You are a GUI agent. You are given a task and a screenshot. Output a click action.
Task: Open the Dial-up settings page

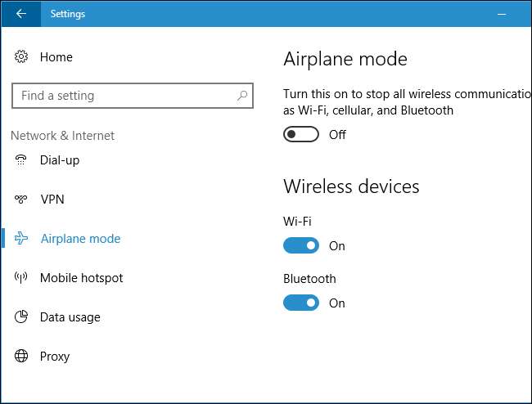click(60, 160)
